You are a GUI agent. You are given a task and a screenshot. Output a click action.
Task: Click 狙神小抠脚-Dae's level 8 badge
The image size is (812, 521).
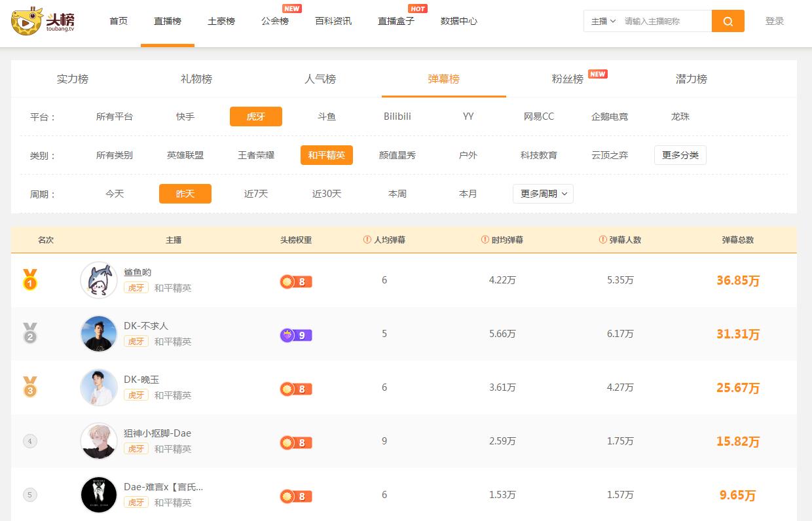click(x=296, y=442)
